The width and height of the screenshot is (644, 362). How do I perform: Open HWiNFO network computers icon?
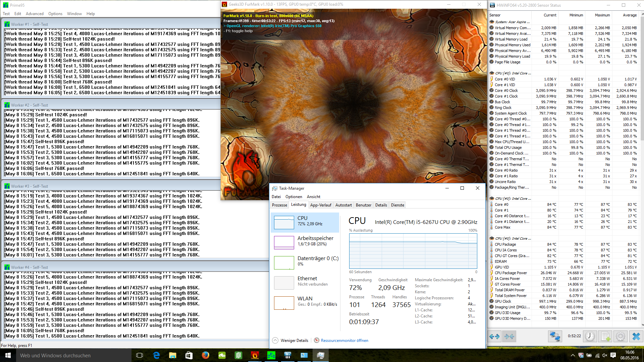pos(555,336)
